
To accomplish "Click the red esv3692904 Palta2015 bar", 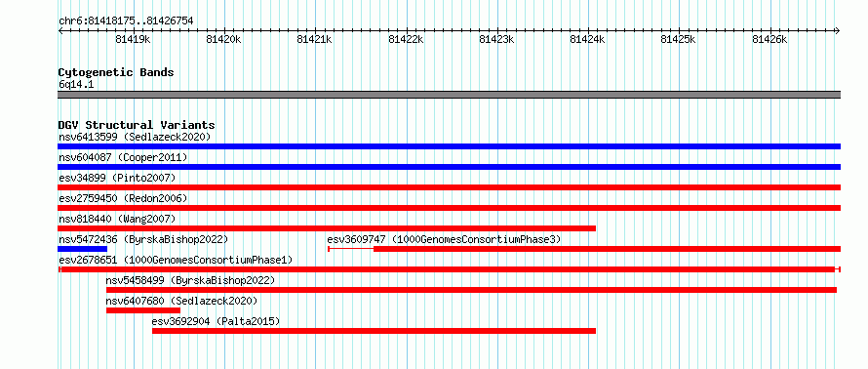I will pyautogui.click(x=375, y=331).
